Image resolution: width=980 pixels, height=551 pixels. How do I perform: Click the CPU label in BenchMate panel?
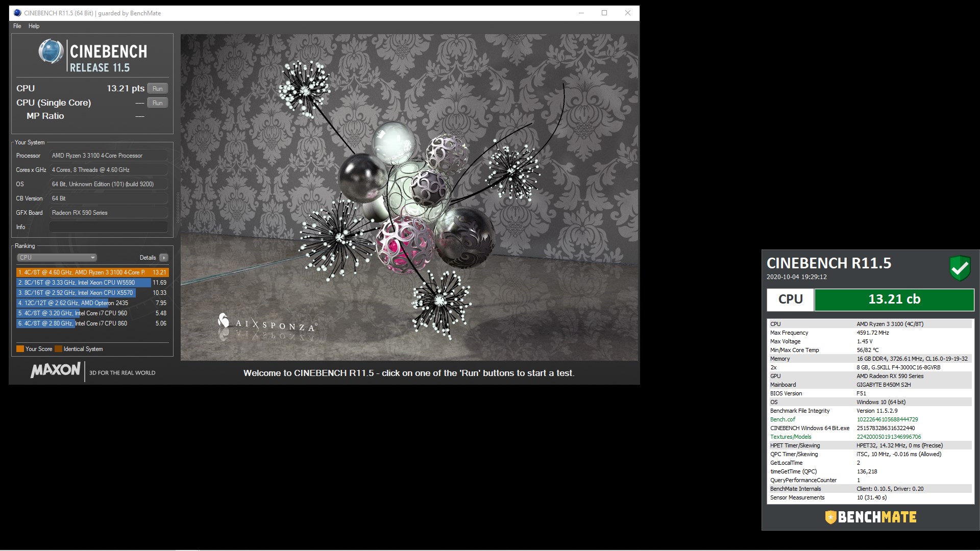[x=790, y=299]
